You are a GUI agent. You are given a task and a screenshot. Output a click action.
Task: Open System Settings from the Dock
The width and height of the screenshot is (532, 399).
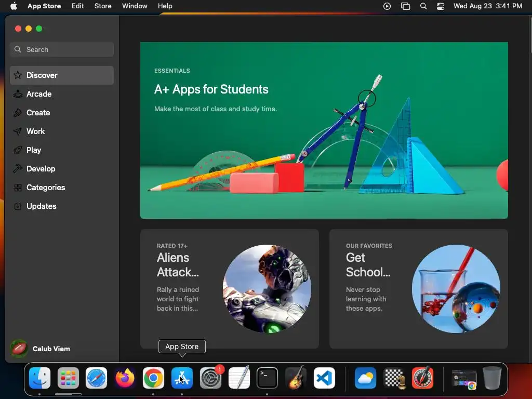[x=210, y=378]
